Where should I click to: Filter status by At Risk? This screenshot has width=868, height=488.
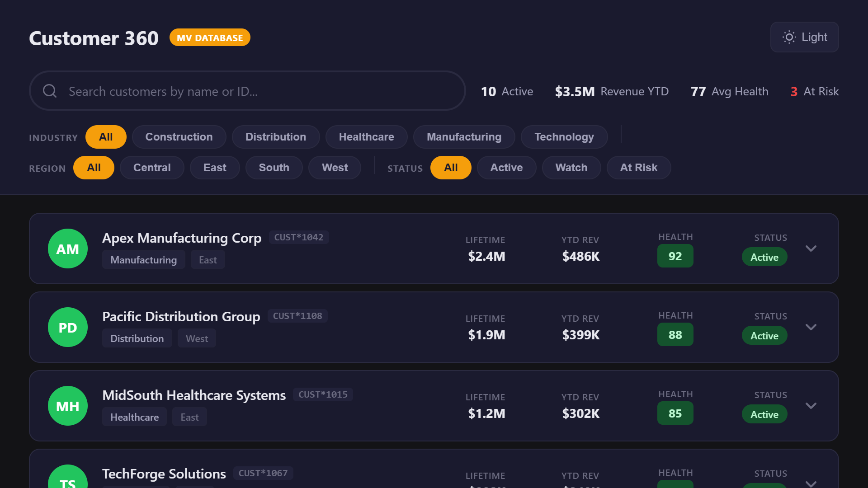point(638,168)
